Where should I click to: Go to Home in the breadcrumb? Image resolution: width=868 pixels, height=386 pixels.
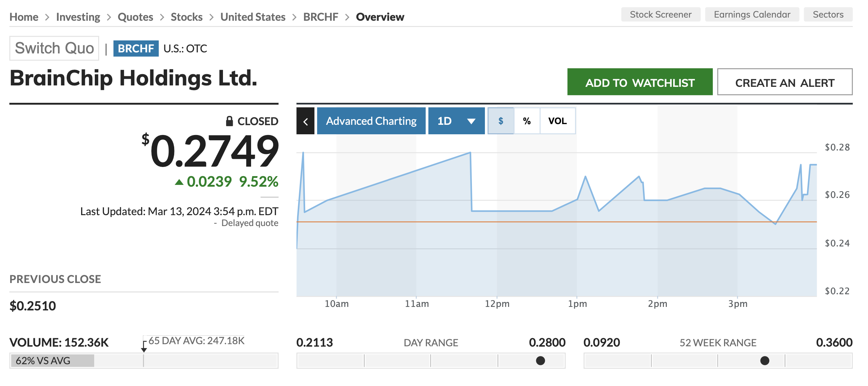[24, 17]
